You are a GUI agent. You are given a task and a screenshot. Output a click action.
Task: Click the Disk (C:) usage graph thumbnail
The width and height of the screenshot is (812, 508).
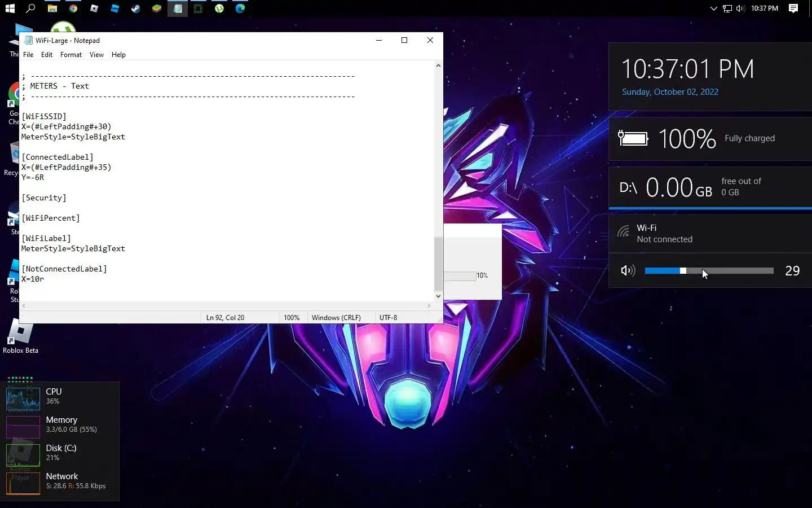(23, 455)
